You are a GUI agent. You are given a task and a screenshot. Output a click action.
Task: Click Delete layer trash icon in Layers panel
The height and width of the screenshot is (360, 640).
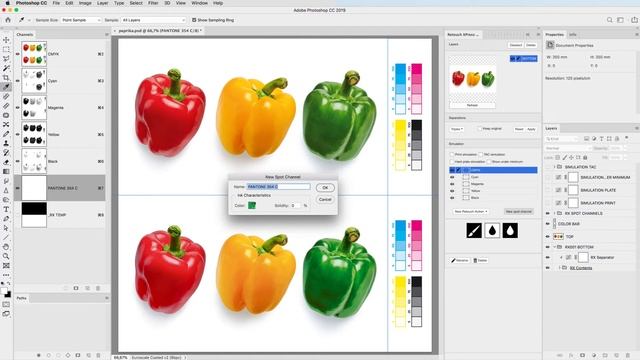pos(628,356)
